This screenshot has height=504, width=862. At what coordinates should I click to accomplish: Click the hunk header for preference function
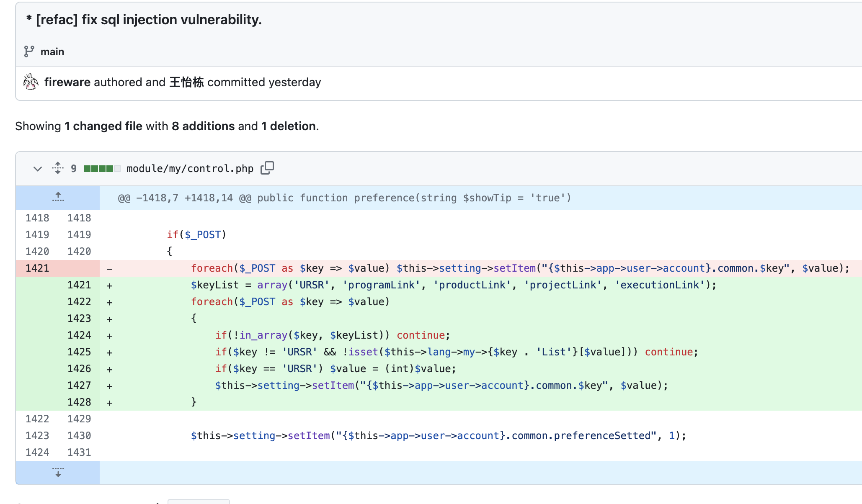tap(344, 198)
